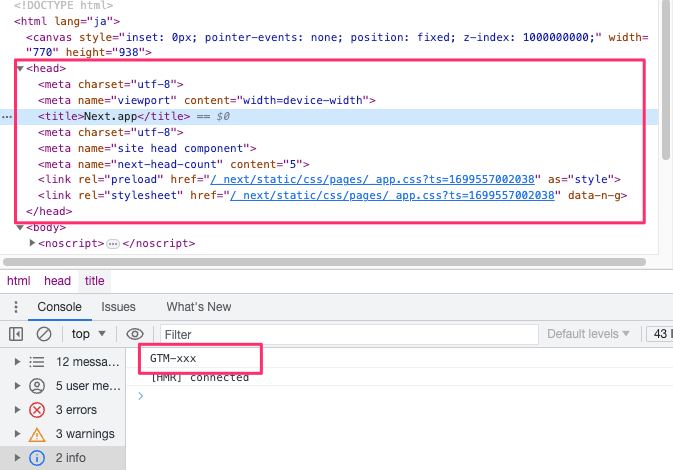Image resolution: width=673 pixels, height=470 pixels.
Task: Open the stylesheet _app.css link
Action: point(392,196)
